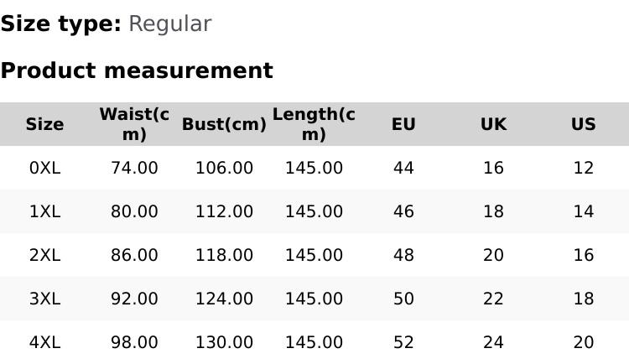Click the Regular size type value

(169, 23)
